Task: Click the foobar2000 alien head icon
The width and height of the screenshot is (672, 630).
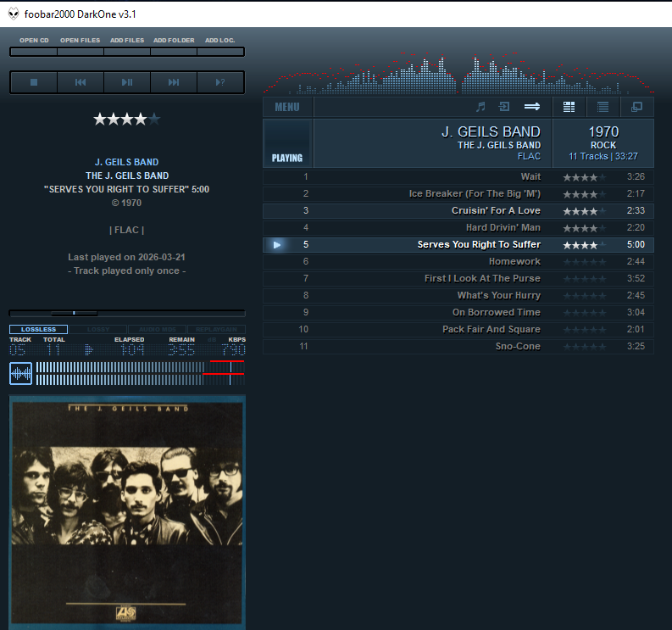Action: (14, 14)
